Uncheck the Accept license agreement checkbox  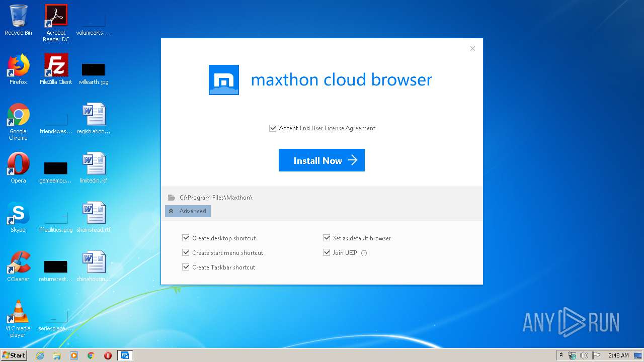click(273, 128)
